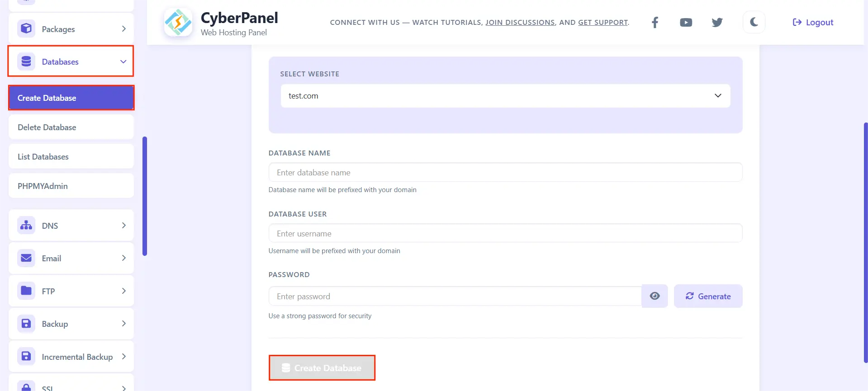This screenshot has width=868, height=391.
Task: Open the YouTube channel icon
Action: click(x=686, y=22)
